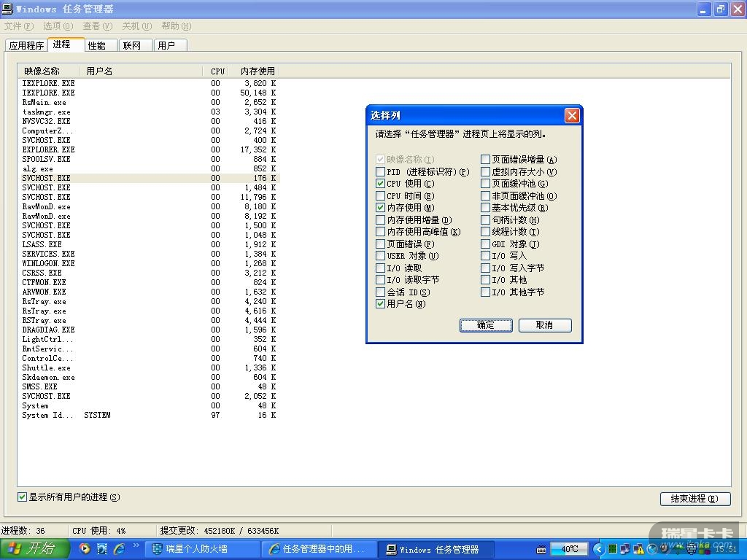
Task: Sort by 内存使用 column header
Action: 255,71
